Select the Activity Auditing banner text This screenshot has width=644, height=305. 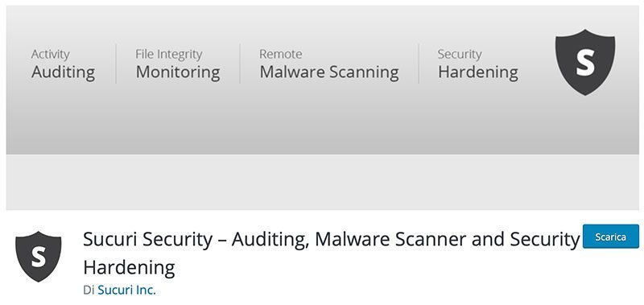tap(64, 64)
